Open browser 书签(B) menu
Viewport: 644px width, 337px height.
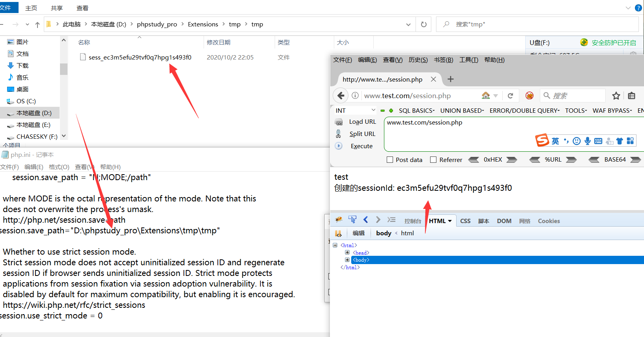pos(444,60)
